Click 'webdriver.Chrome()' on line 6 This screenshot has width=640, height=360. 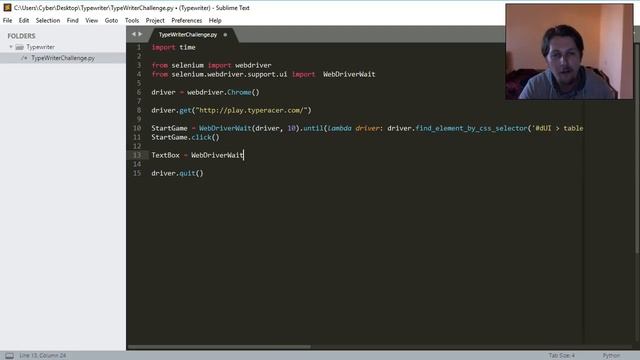(223, 92)
